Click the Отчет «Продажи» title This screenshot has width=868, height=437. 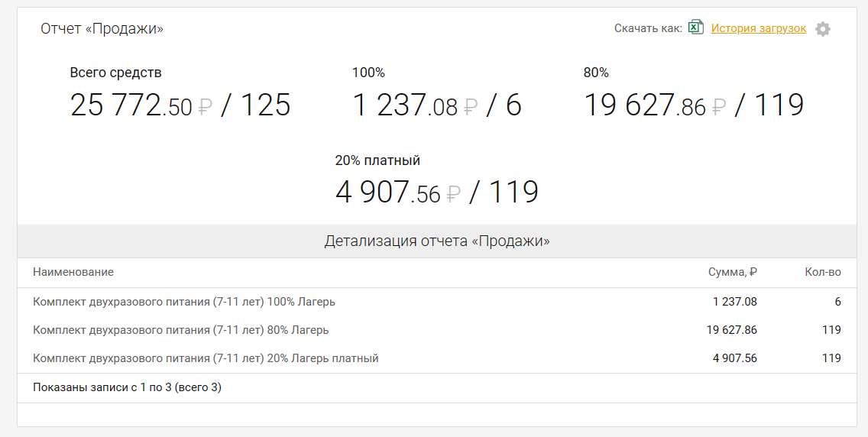pos(102,29)
